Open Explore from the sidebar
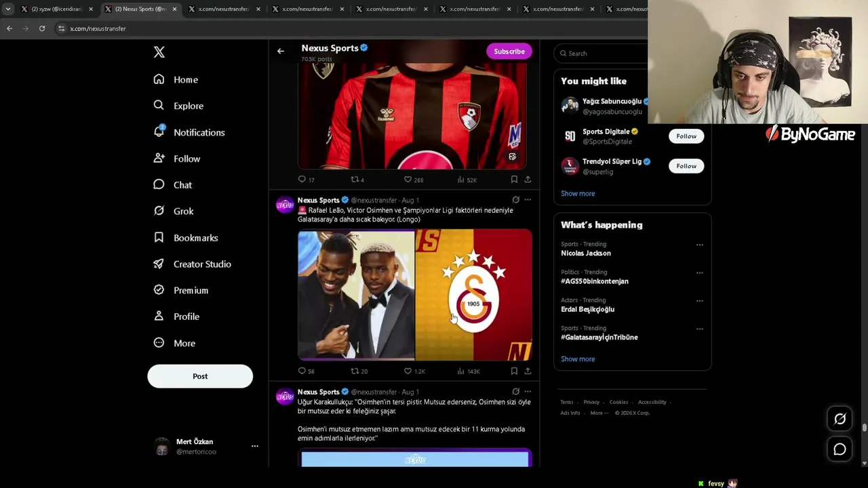The height and width of the screenshot is (488, 868). point(178,106)
